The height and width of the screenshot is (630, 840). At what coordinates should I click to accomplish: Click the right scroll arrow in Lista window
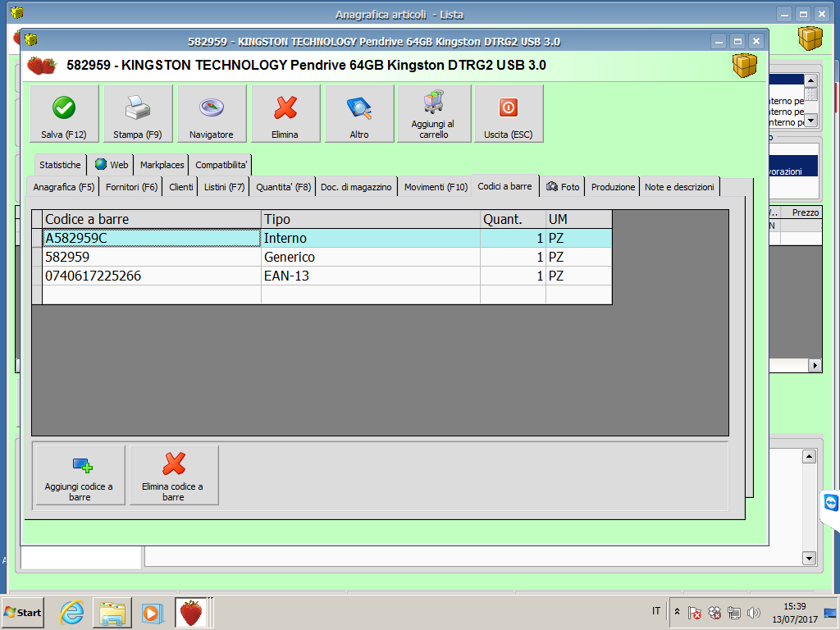tap(815, 365)
